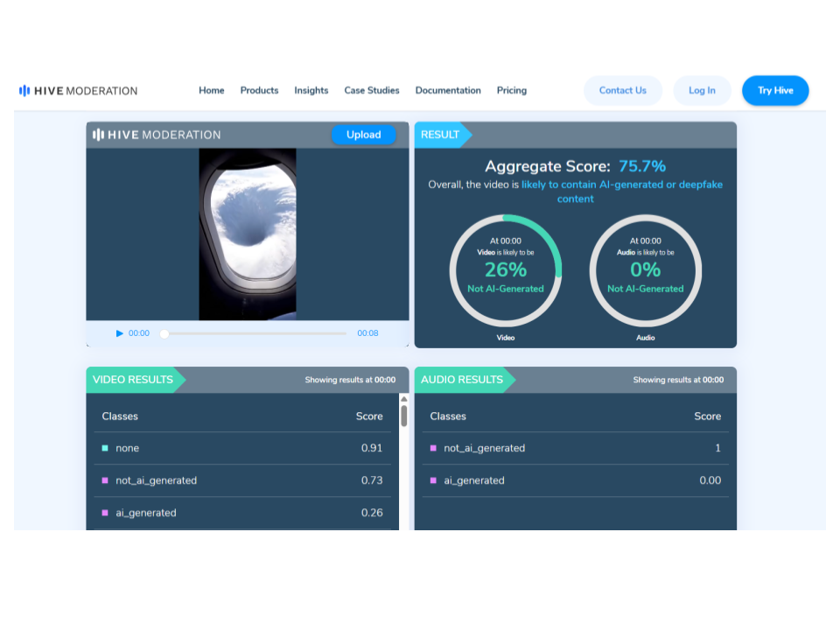Viewport: 840px width, 630px height.
Task: Click the purple marker next to video not_ai_generated
Action: (105, 480)
